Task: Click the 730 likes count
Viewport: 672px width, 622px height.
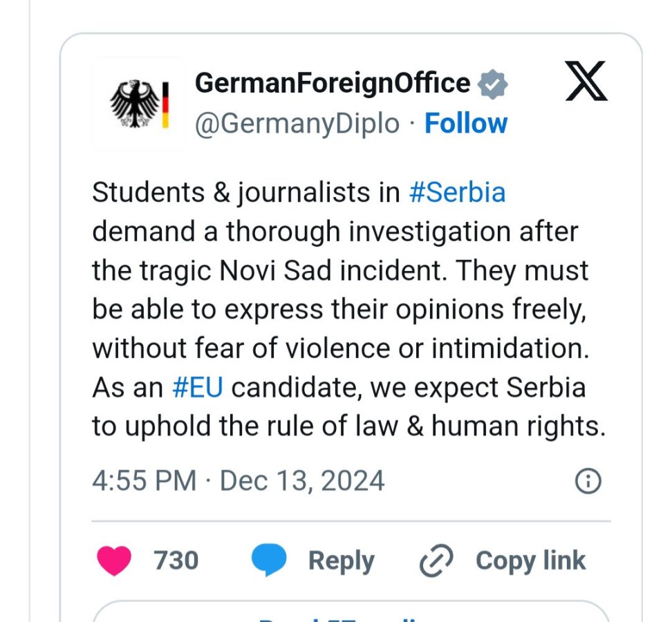Action: (176, 560)
